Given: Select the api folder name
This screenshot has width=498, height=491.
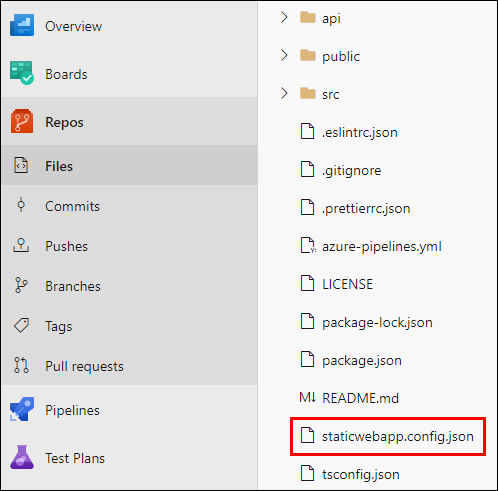Looking at the screenshot, I should click(331, 19).
